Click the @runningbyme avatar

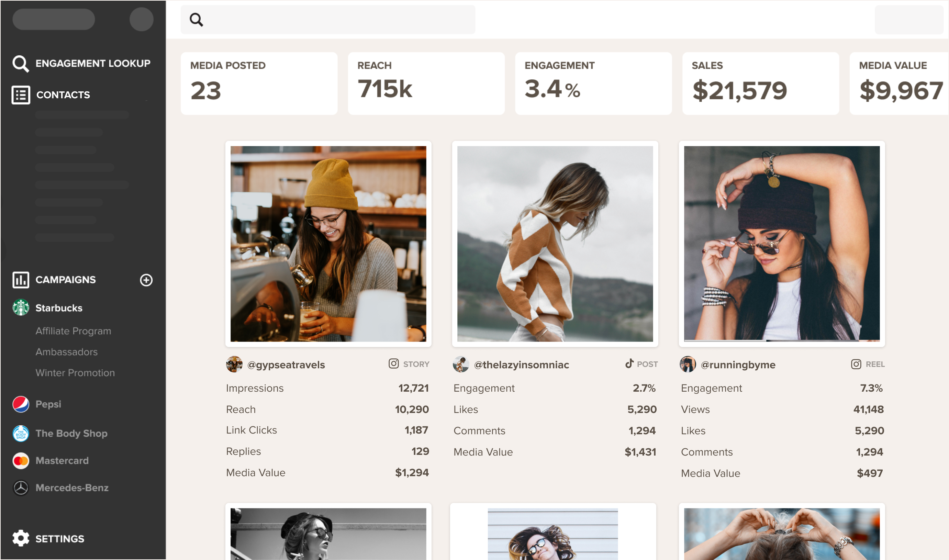click(x=688, y=364)
